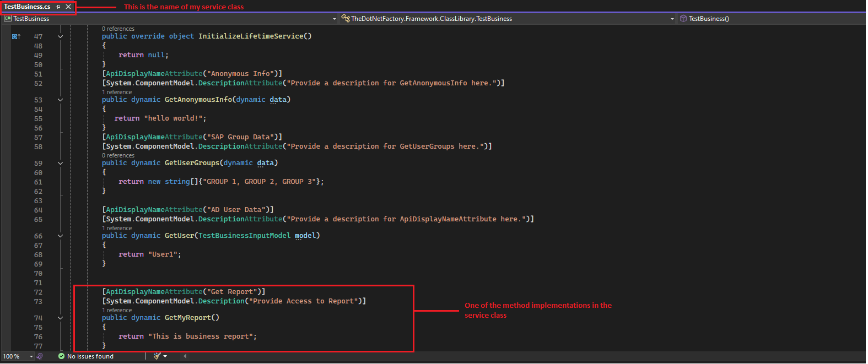Open the TestBusiness project dropdown
Viewport: 868px width, 364px height.
334,19
